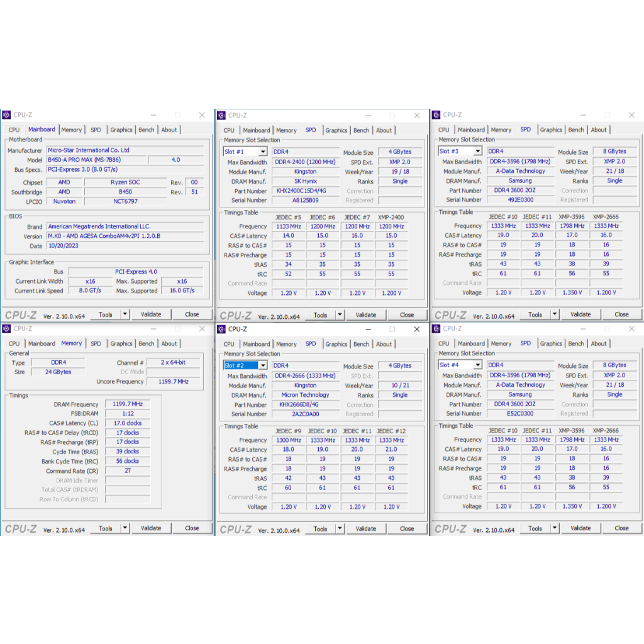Open Slot #4 memory slot dropdown
This screenshot has height=644, width=644.
[x=478, y=365]
